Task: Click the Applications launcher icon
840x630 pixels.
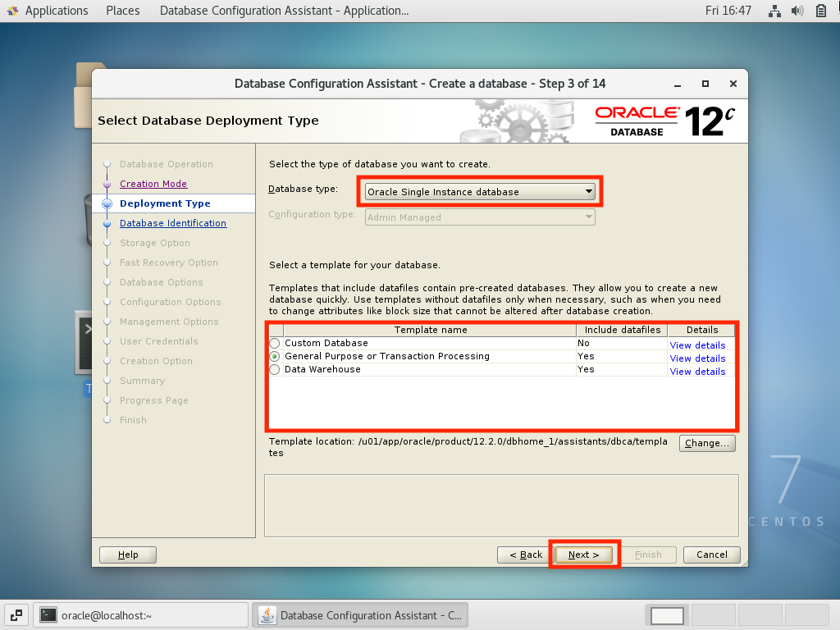Action: pos(12,11)
